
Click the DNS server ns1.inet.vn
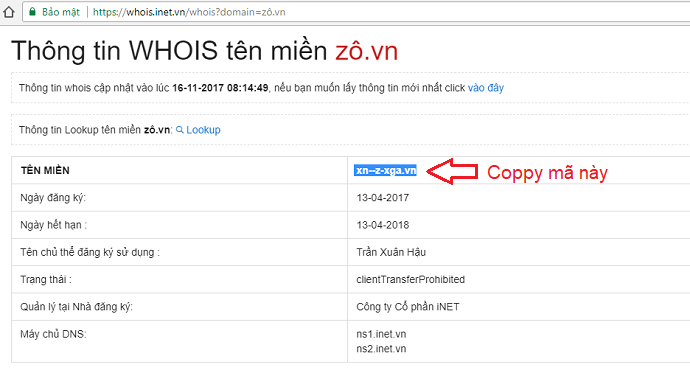point(381,334)
